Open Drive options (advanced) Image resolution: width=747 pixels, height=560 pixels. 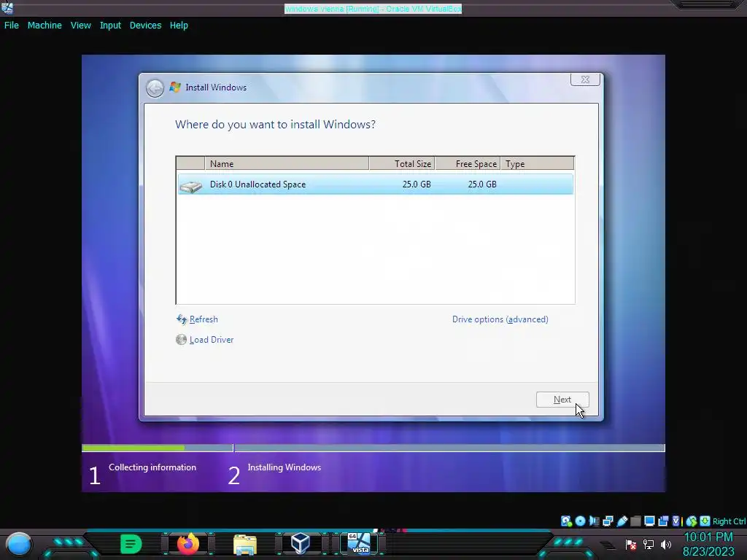click(x=500, y=319)
